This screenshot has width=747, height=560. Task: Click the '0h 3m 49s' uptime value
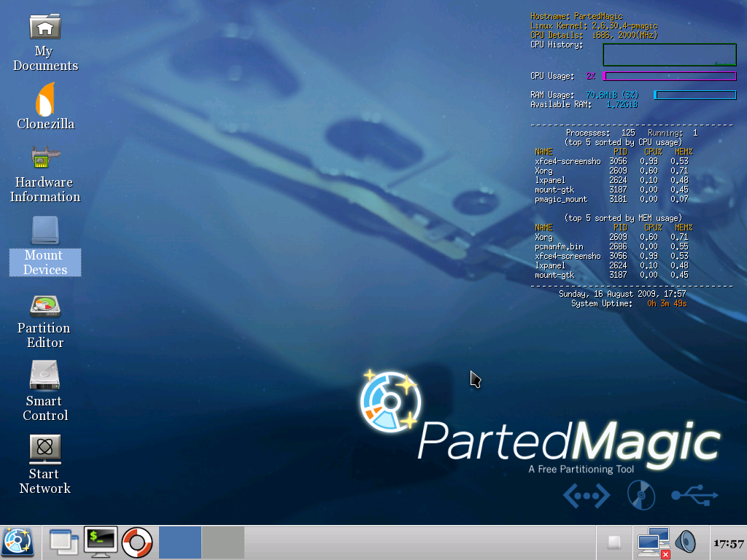667,303
